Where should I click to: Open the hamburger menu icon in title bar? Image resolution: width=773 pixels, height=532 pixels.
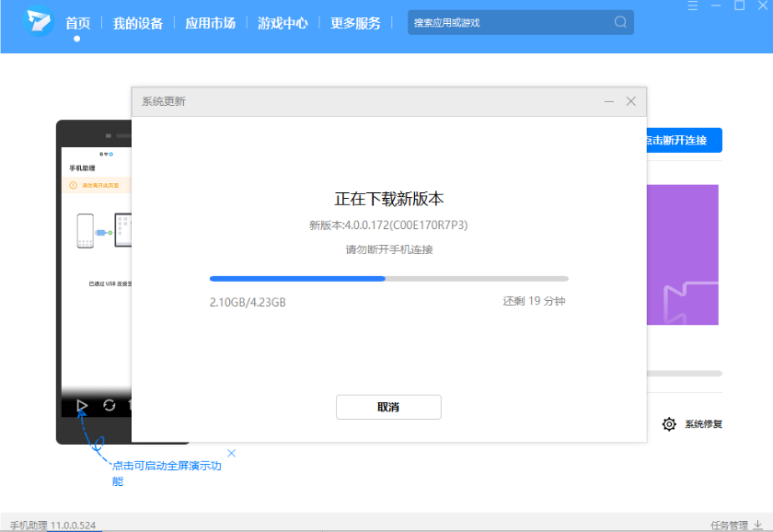[x=693, y=6]
